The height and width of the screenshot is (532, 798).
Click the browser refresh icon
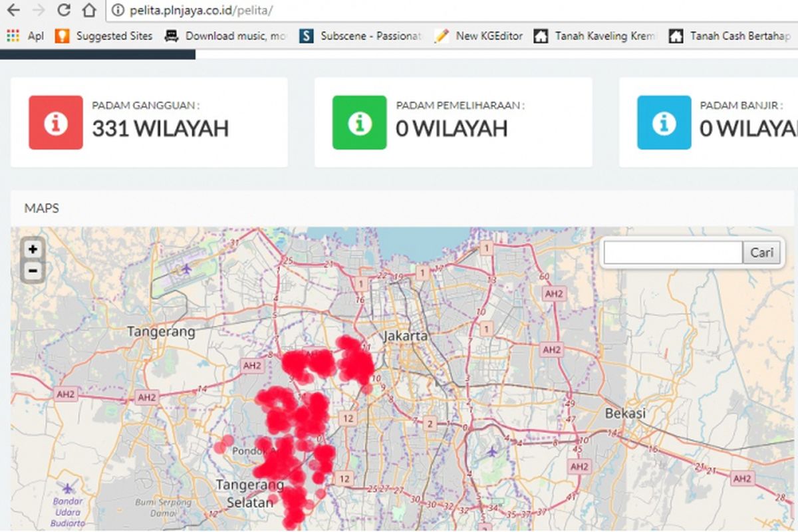65,11
